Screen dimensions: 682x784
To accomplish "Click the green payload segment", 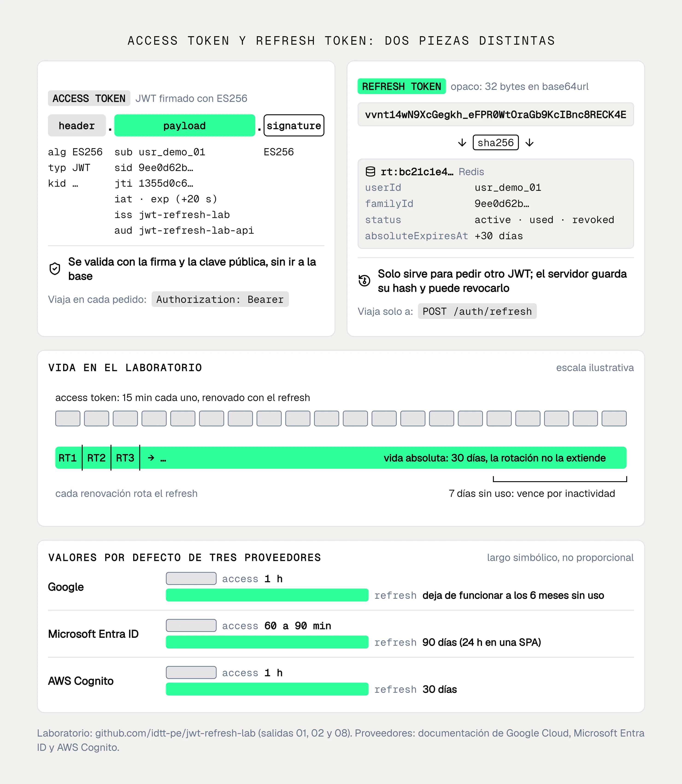I will point(185,126).
